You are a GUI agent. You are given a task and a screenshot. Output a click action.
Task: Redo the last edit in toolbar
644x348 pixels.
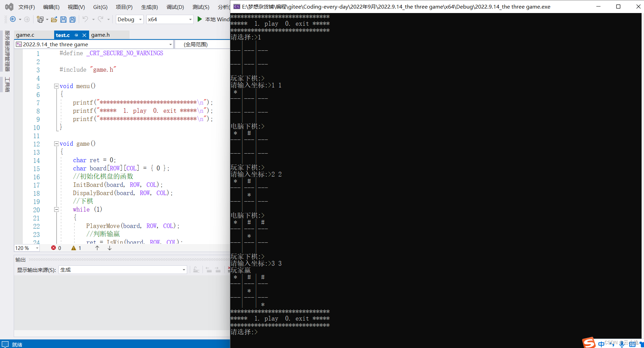pos(100,19)
